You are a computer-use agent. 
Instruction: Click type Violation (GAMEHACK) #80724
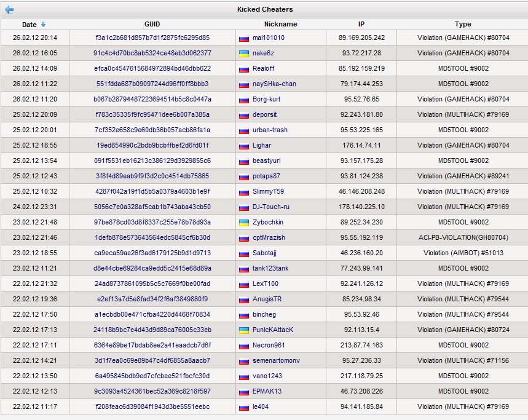463,330
